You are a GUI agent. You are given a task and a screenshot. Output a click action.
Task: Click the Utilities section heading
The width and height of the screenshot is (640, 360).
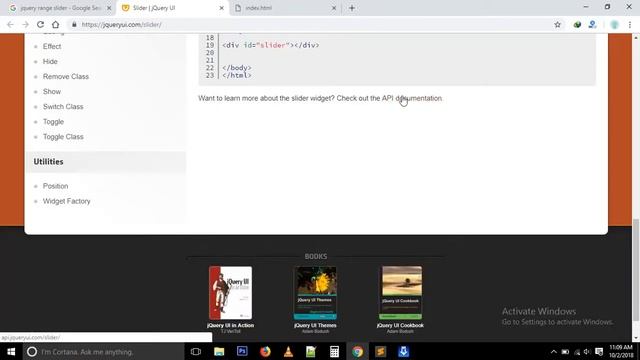click(49, 162)
